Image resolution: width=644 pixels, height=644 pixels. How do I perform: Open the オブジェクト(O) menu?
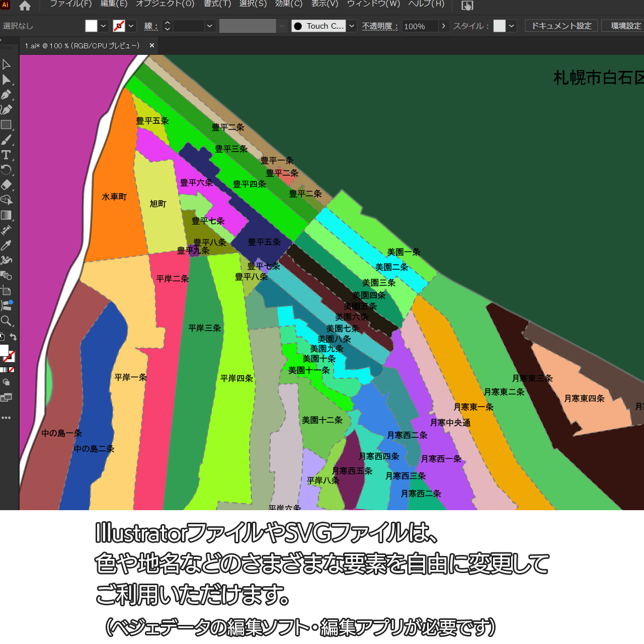[165, 4]
